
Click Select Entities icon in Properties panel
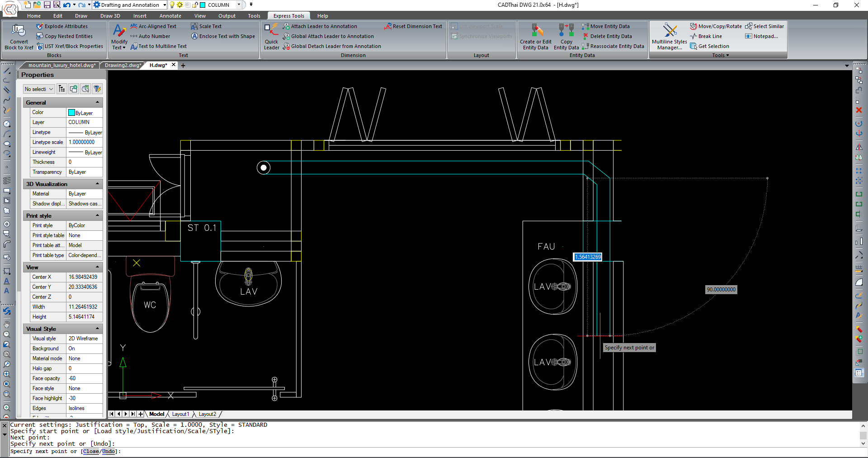[85, 89]
